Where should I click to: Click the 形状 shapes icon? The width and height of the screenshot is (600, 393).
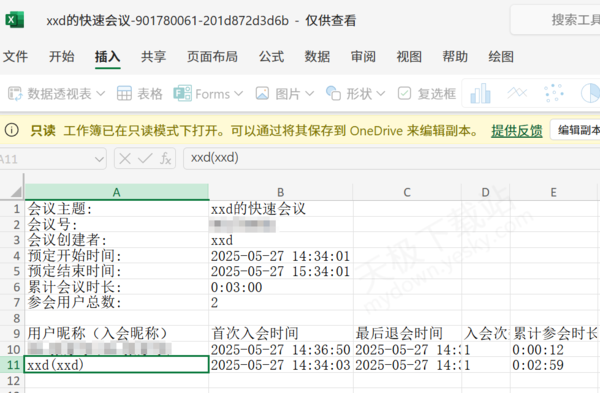[333, 93]
